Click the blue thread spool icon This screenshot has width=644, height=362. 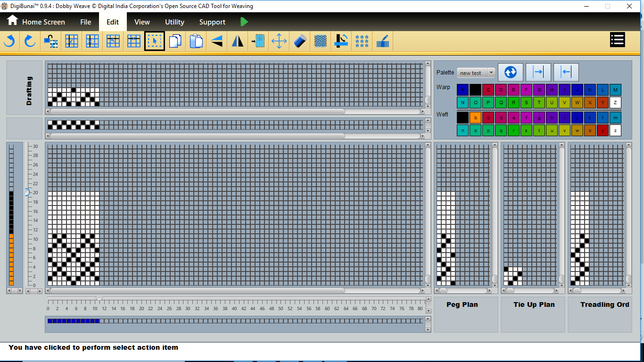[300, 41]
